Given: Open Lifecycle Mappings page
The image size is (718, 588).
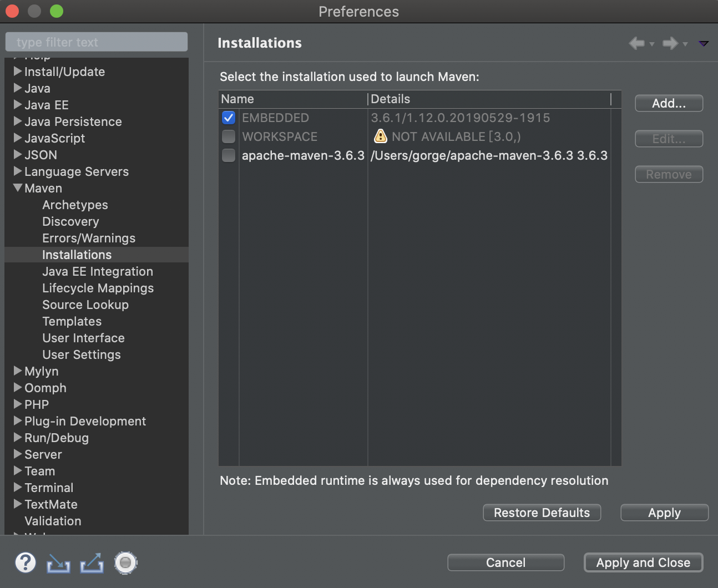Looking at the screenshot, I should [98, 288].
